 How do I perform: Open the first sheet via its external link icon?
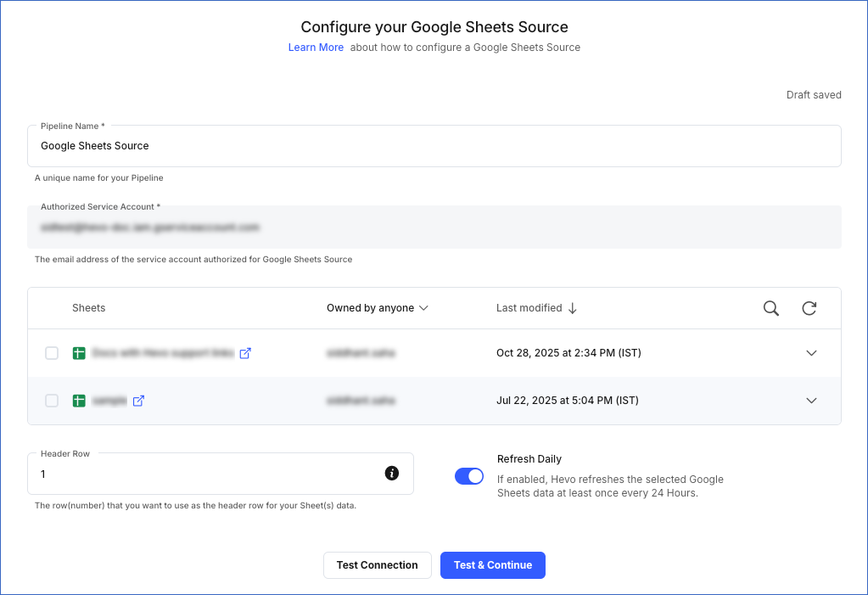tap(244, 353)
